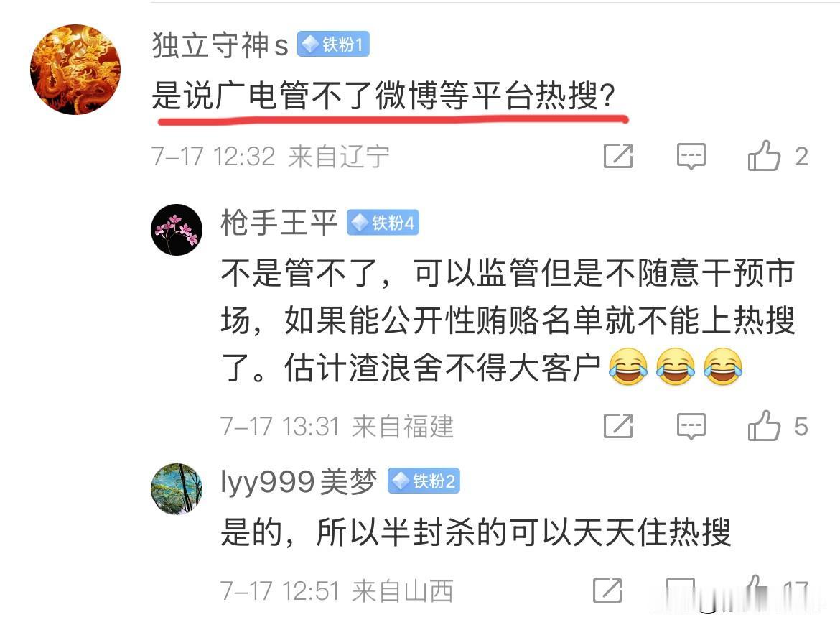Viewport: 840px width, 630px height.
Task: Tap the 铁粉4 badge
Action: pyautogui.click(x=383, y=223)
